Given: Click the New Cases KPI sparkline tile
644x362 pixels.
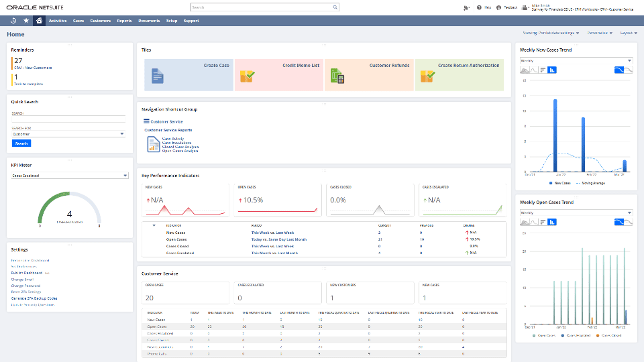Looking at the screenshot, I should (185, 200).
